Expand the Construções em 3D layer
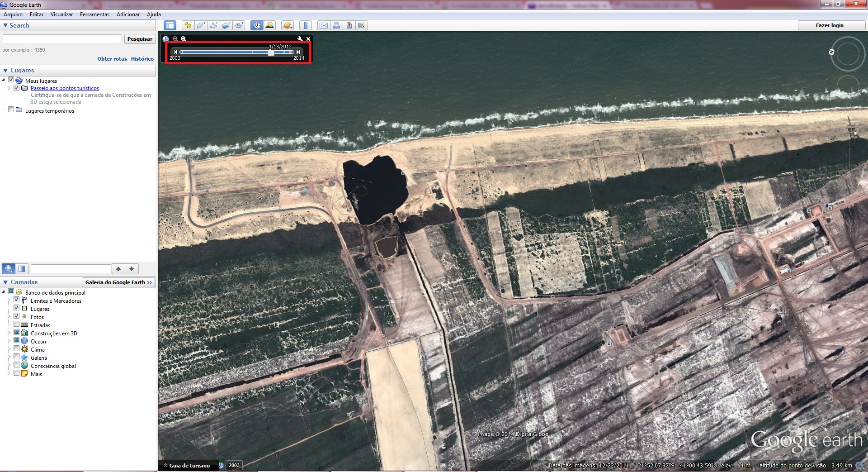The width and height of the screenshot is (868, 472). [9, 333]
